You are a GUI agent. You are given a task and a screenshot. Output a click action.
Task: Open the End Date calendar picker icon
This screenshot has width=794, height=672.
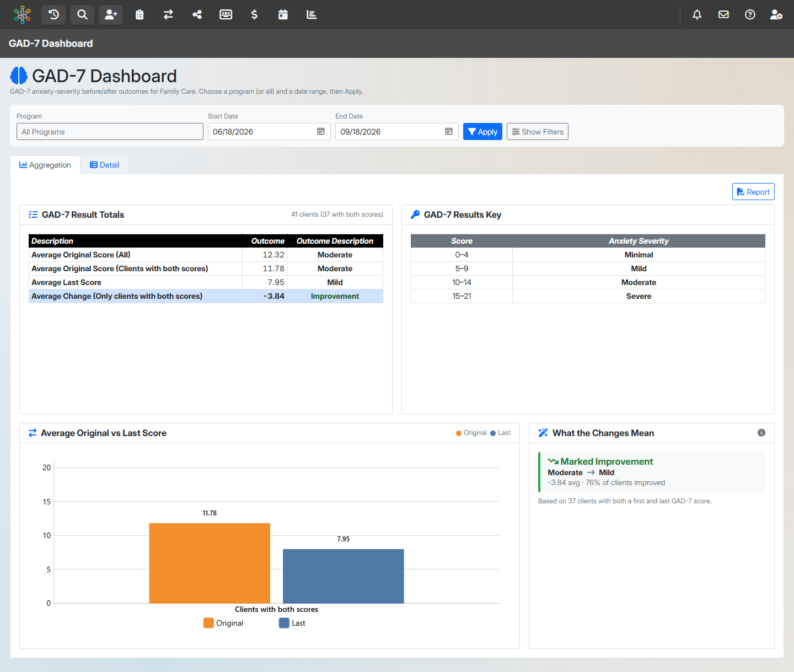449,132
